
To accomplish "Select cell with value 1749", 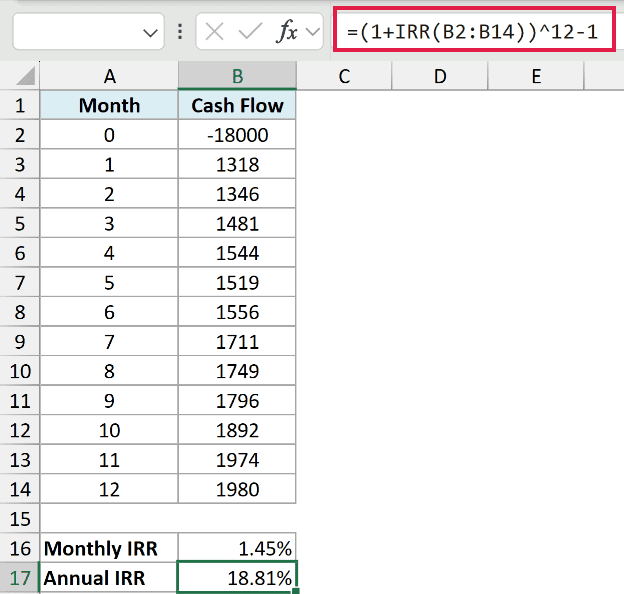I will [x=237, y=371].
